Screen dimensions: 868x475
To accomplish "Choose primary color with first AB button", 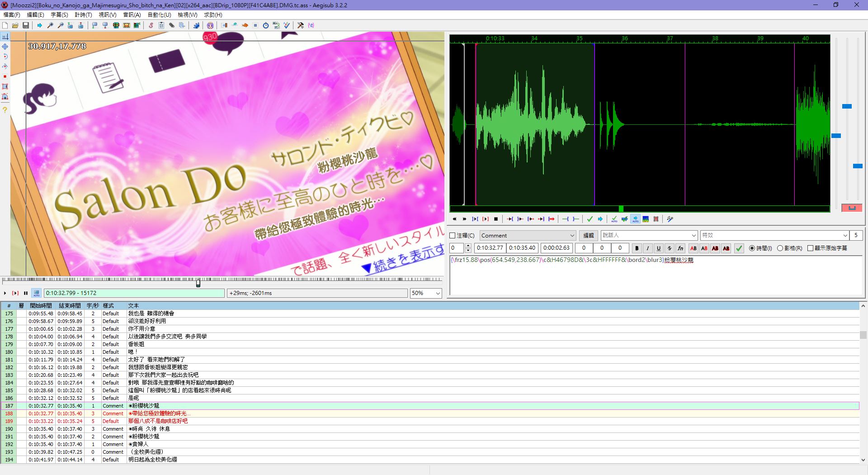I will 693,248.
